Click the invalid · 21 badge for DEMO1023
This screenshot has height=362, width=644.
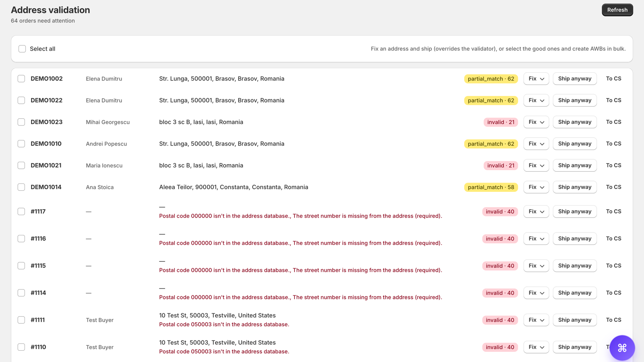501,122
